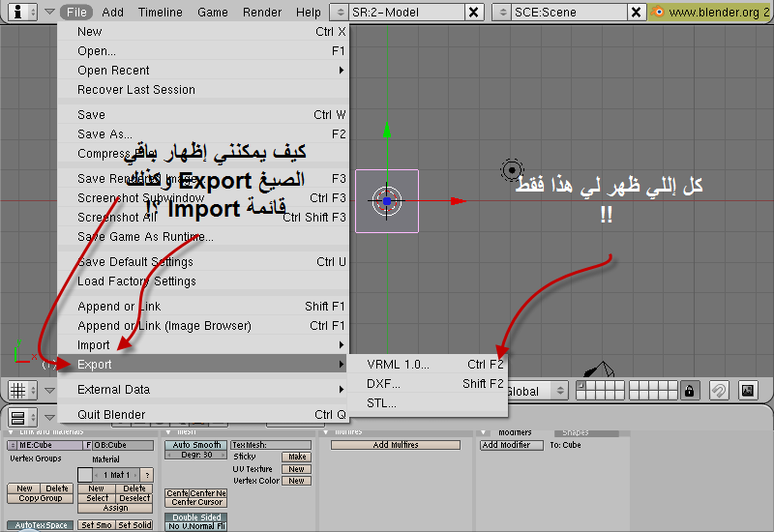Image resolution: width=774 pixels, height=532 pixels.
Task: Switch to the Shapes tab
Action: [586, 432]
